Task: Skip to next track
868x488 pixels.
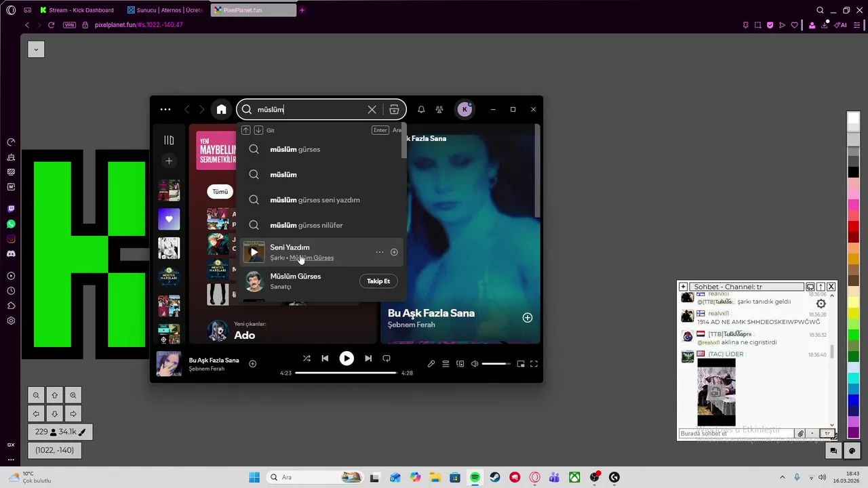Action: point(368,359)
